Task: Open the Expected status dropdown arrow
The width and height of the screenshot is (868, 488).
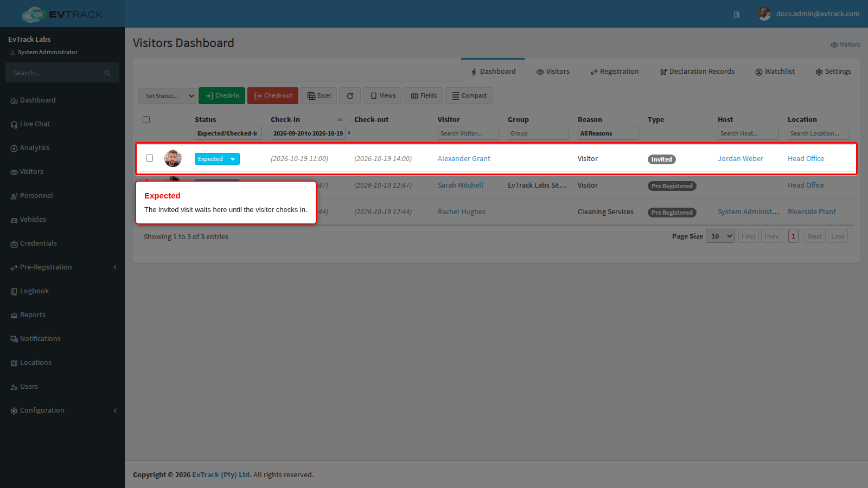Action: [233, 159]
